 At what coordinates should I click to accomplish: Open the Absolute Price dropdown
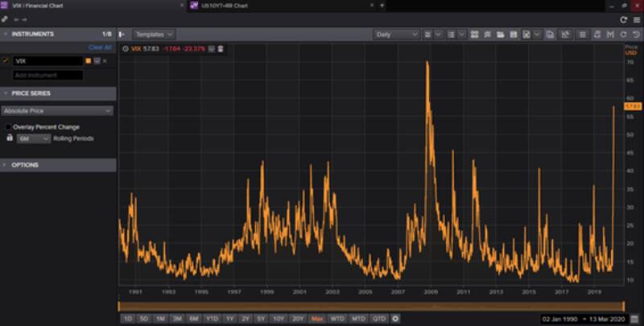(x=56, y=110)
